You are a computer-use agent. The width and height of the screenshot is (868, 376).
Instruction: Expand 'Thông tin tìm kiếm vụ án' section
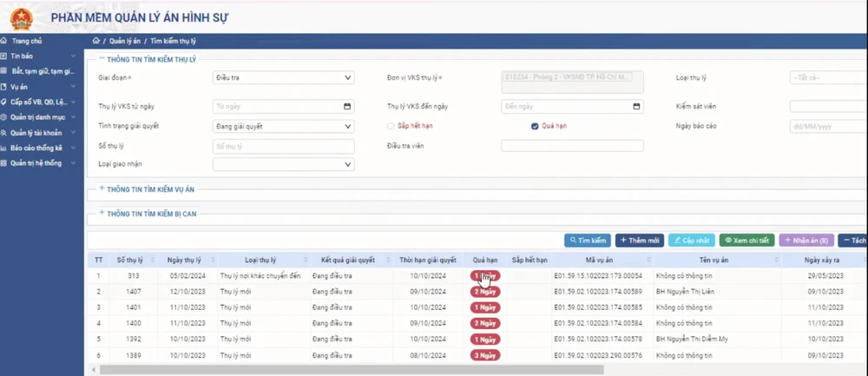(x=102, y=189)
